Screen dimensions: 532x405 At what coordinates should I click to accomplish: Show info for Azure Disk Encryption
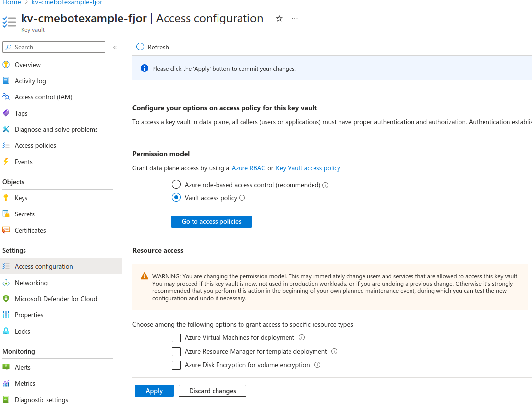(x=317, y=365)
